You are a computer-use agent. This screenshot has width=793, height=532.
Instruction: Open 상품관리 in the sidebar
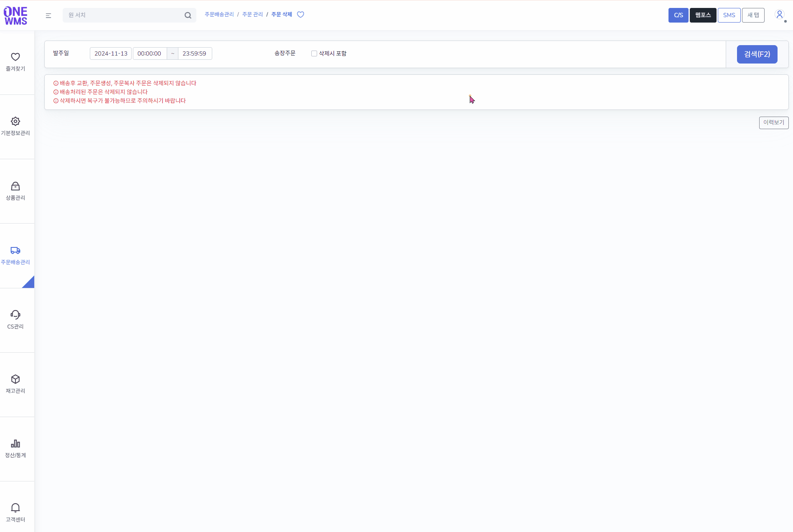click(x=15, y=191)
